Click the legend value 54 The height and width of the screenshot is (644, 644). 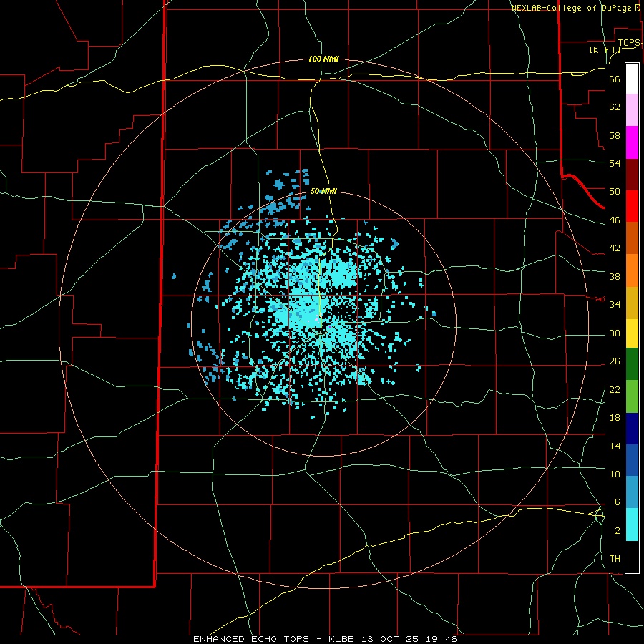[615, 163]
